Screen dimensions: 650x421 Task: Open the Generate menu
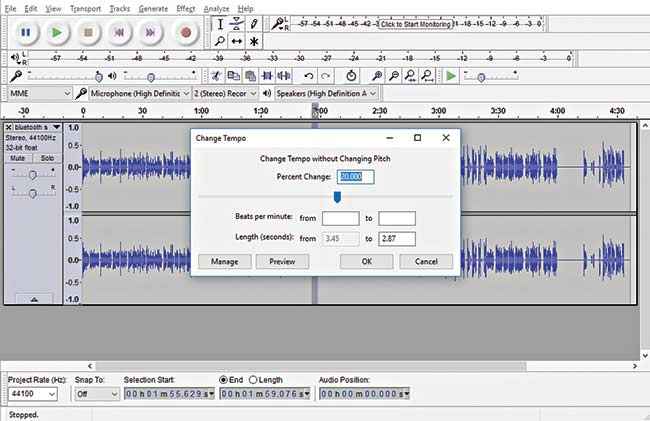pos(152,8)
